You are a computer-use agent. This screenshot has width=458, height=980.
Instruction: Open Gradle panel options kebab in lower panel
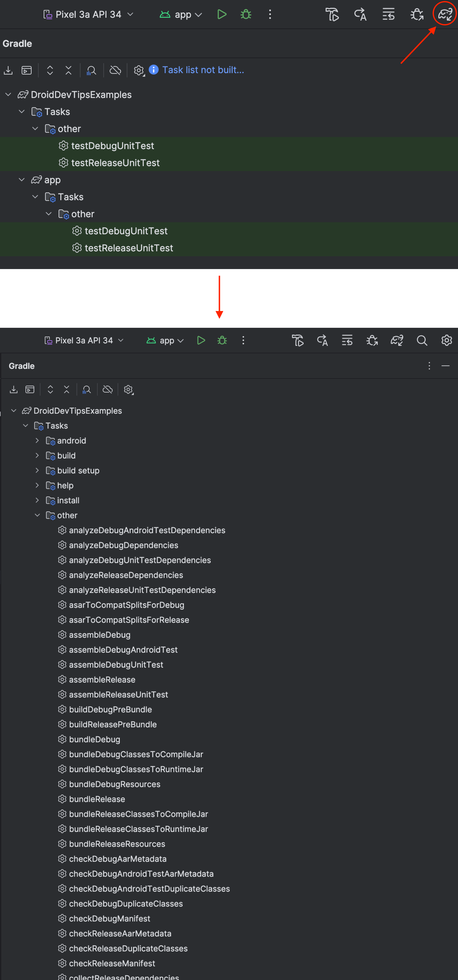pos(429,366)
